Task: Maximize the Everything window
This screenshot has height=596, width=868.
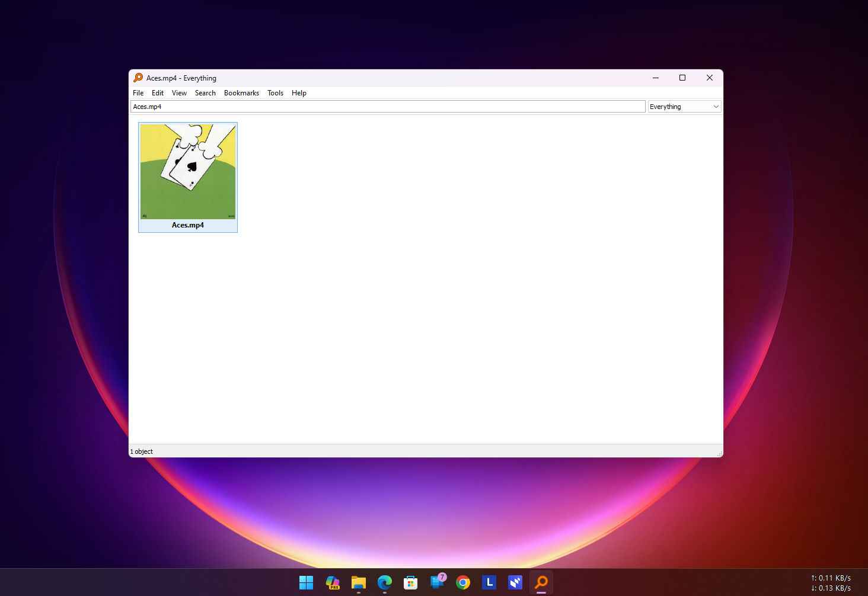Action: click(682, 78)
